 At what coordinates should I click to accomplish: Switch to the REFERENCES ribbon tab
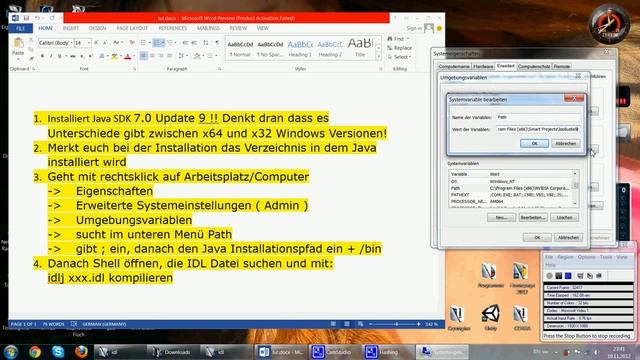(x=172, y=28)
